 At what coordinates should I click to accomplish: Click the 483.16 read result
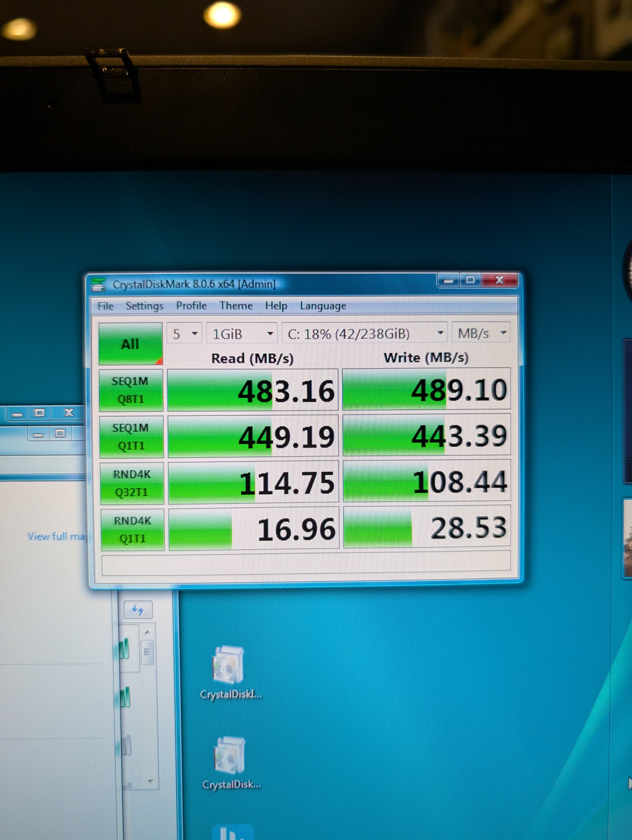point(253,390)
